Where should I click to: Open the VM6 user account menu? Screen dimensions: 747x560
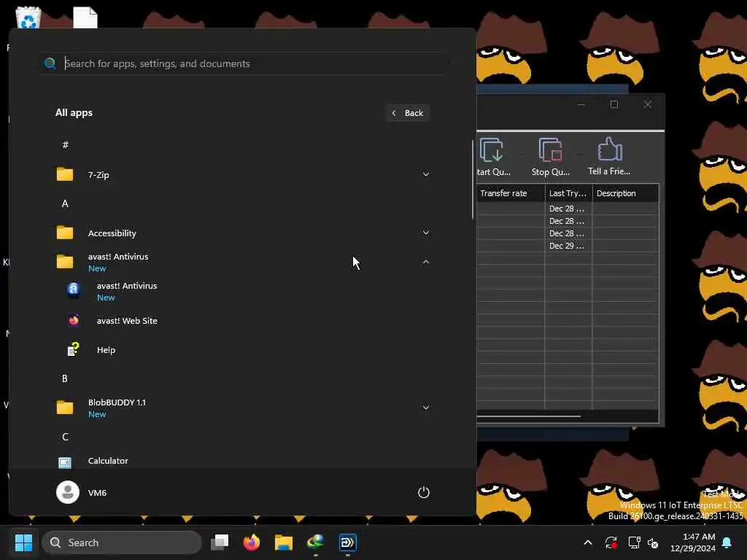(82, 492)
